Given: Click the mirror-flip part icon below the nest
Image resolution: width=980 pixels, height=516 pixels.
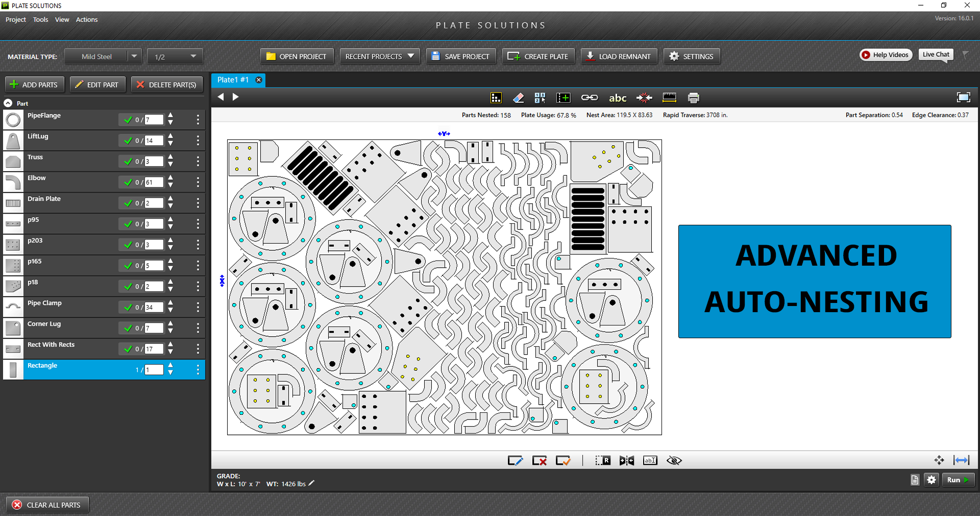Looking at the screenshot, I should click(x=626, y=460).
